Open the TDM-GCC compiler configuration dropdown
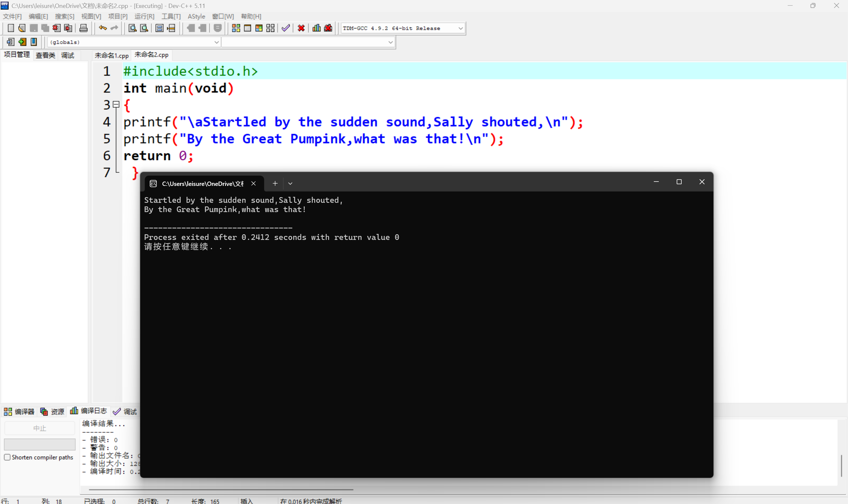This screenshot has height=504, width=848. point(460,28)
